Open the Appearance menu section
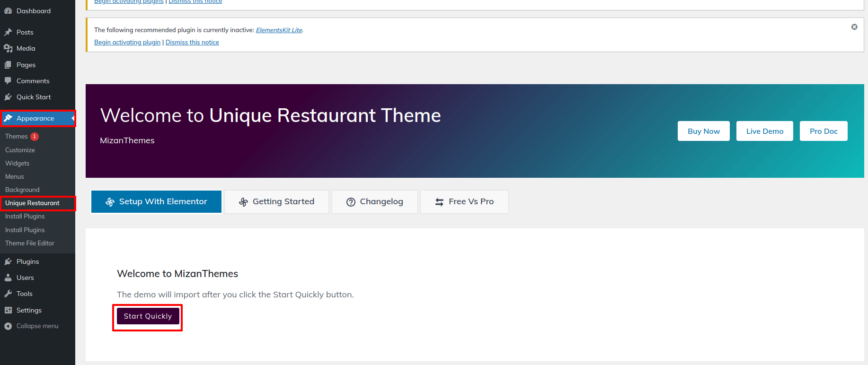The width and height of the screenshot is (868, 365). tap(35, 118)
